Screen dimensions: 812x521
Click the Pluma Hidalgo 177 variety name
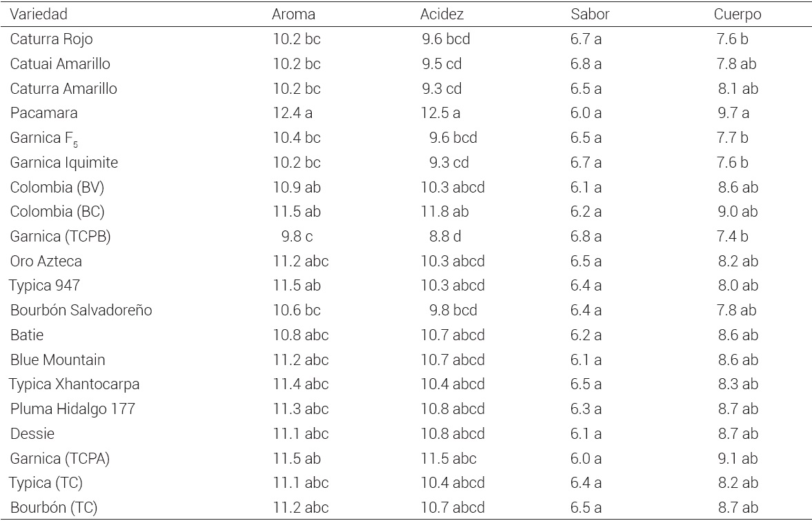pyautogui.click(x=72, y=409)
